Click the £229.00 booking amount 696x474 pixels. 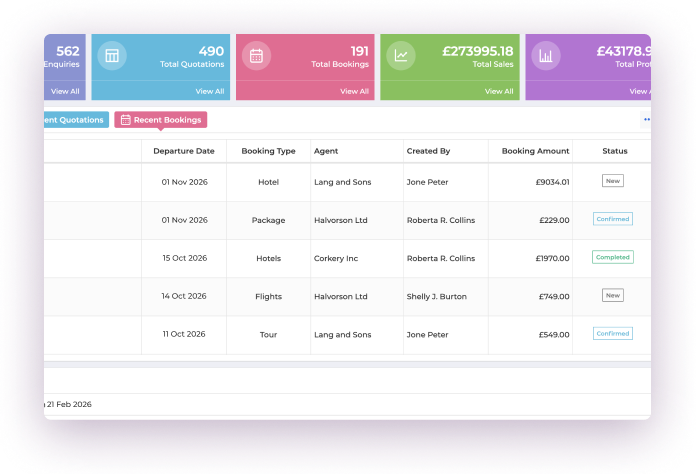pos(554,220)
